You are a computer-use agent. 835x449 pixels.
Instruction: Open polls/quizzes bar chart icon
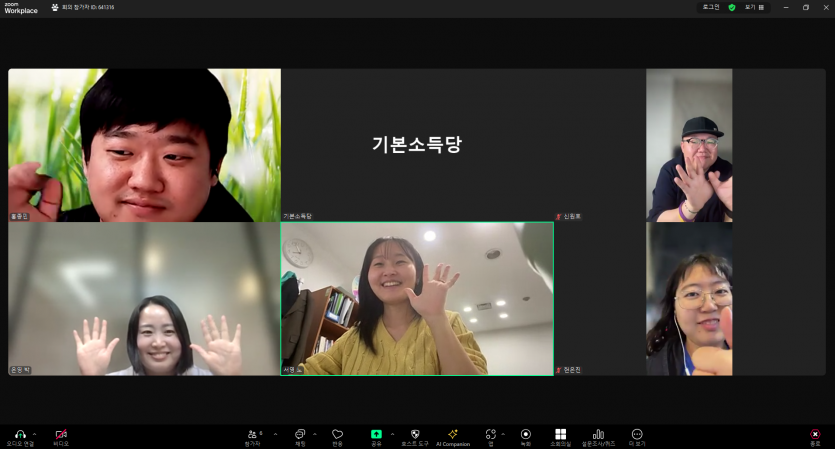tap(598, 434)
